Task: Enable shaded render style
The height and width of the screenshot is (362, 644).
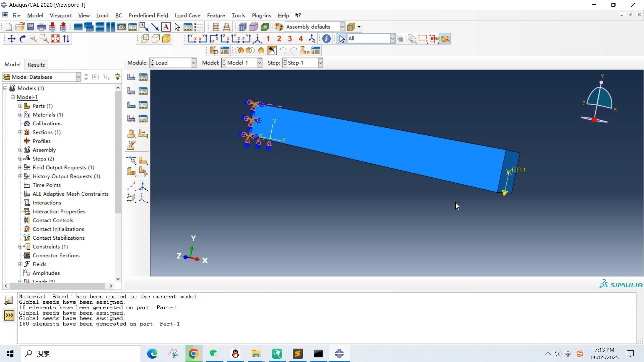Action: 166,39
